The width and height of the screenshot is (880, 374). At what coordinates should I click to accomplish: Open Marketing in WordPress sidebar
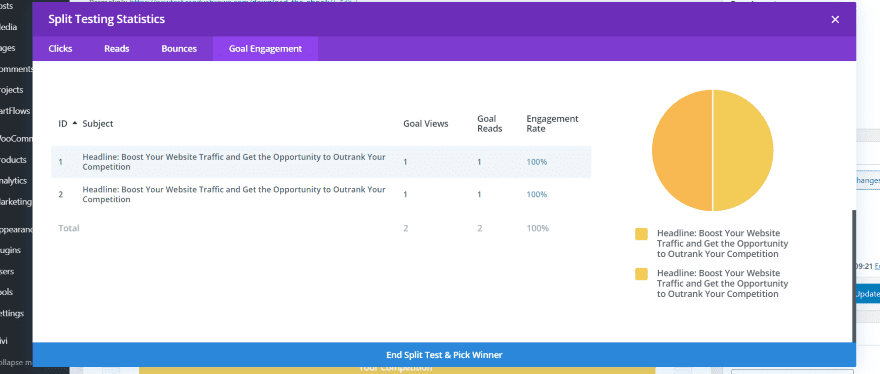coord(16,202)
